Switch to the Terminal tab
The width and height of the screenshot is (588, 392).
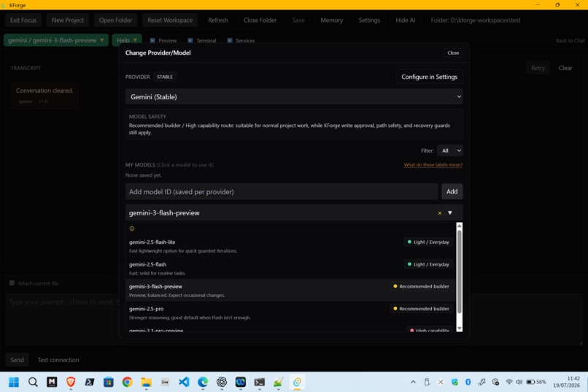[202, 40]
